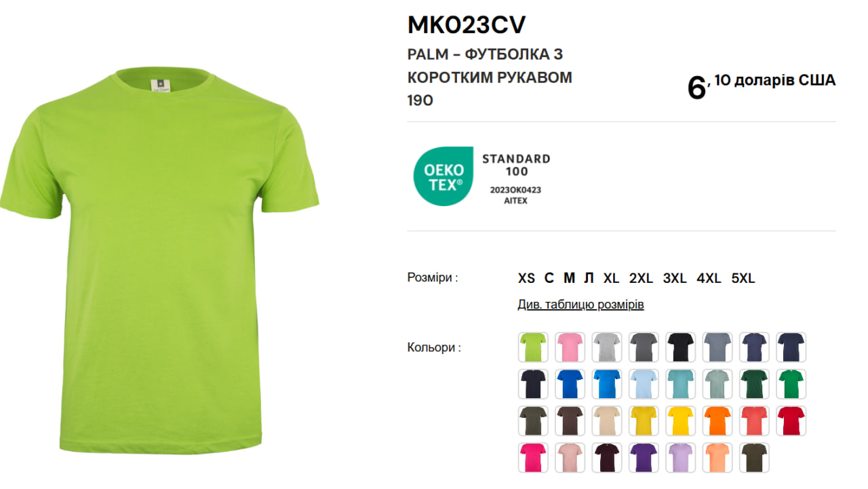Select the orange t-shirt color swatch
This screenshot has width=868, height=489.
point(717,420)
